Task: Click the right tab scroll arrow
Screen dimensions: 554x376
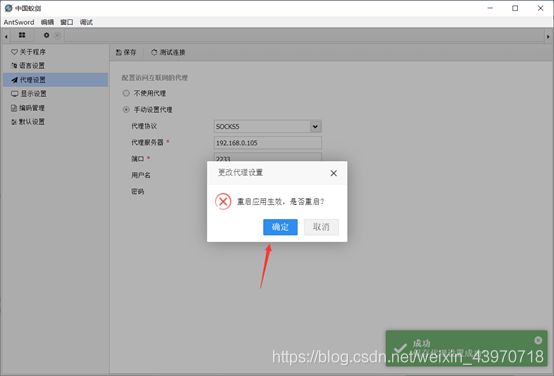Action: click(548, 36)
